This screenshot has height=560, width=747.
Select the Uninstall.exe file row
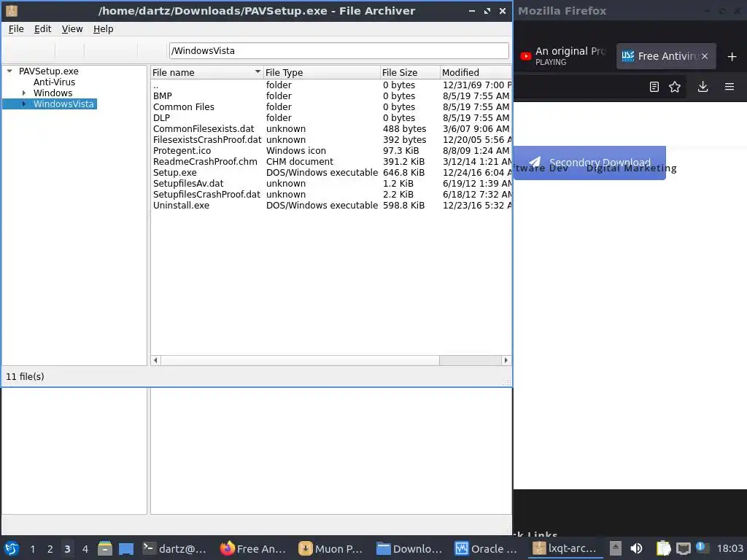point(331,205)
